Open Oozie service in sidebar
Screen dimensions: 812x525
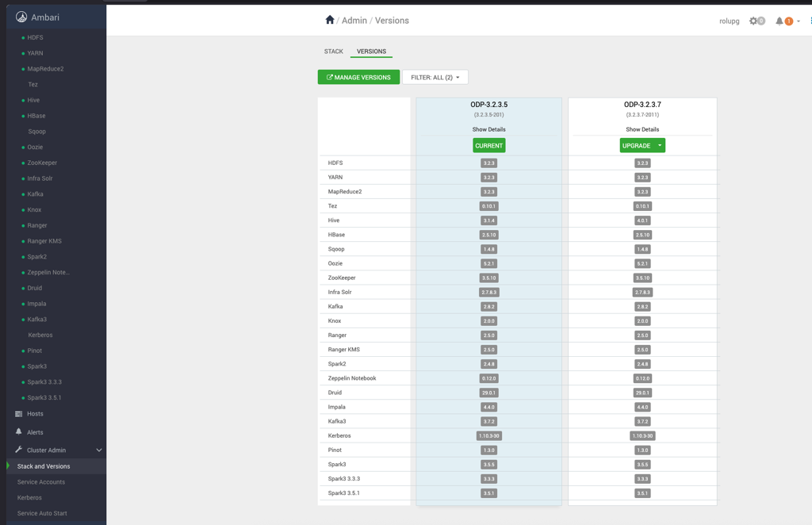[35, 147]
